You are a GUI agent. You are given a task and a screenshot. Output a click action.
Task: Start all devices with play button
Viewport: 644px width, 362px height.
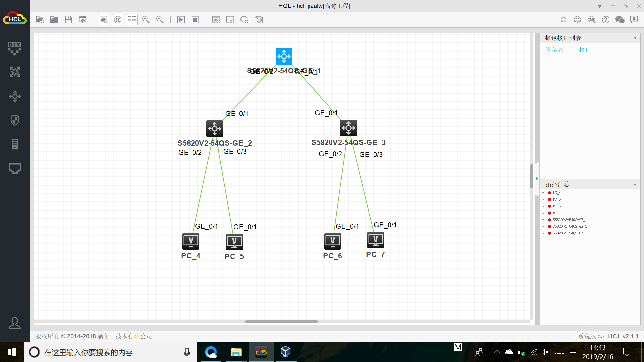click(x=181, y=20)
